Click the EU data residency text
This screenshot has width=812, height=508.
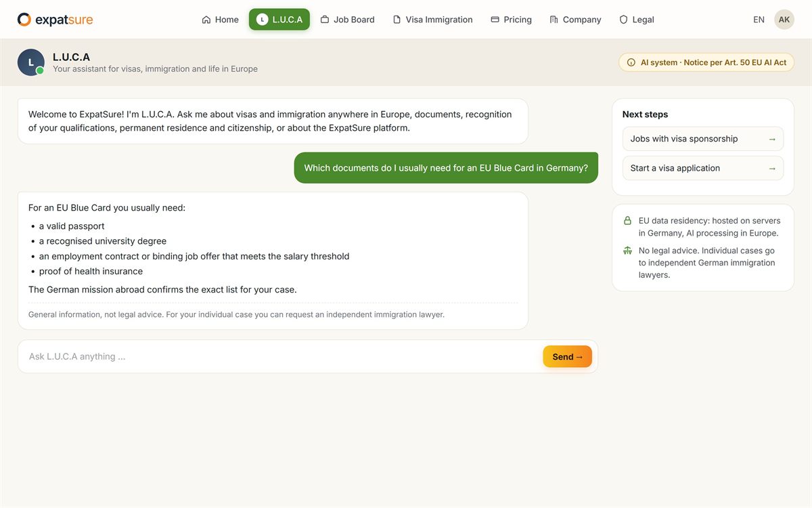pos(709,227)
